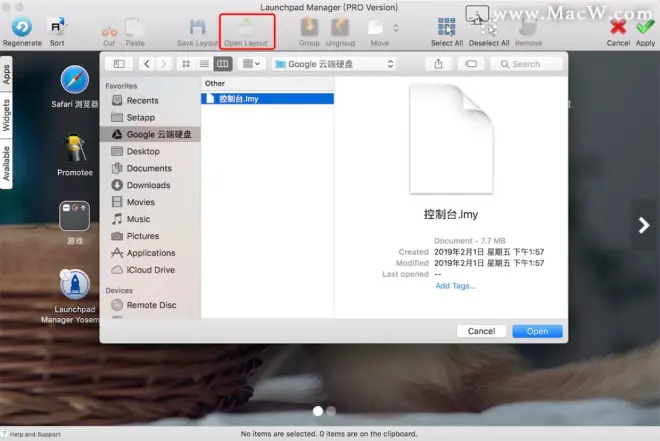Screen dimensions: 660x441
Task: Open Recents in Favorites sidebar
Action: 150,101
